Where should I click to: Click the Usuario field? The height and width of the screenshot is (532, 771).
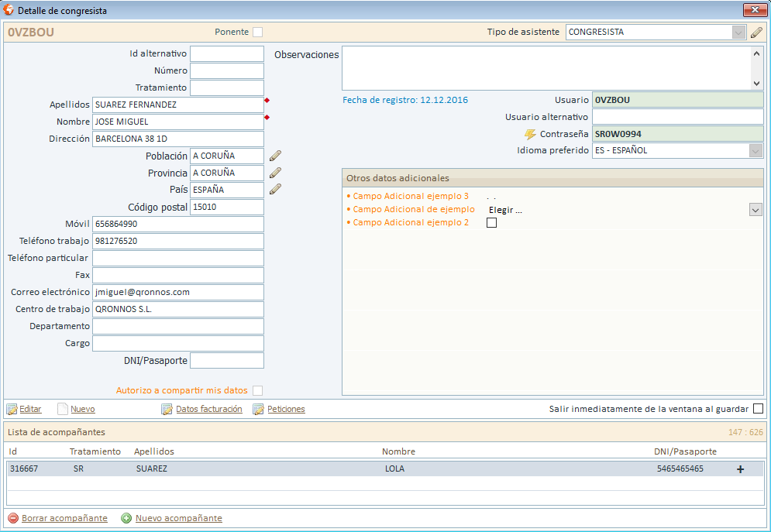coord(677,100)
